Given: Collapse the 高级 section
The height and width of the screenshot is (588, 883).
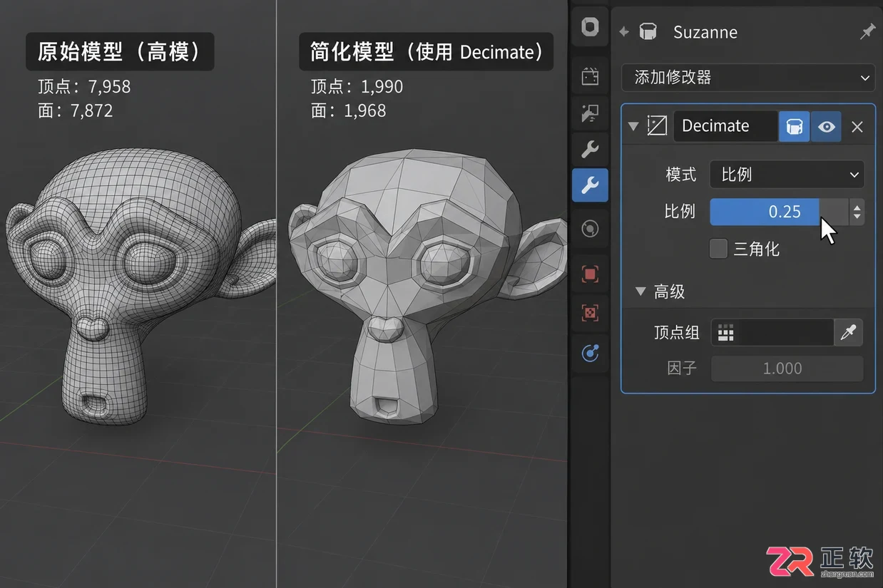Looking at the screenshot, I should 640,292.
